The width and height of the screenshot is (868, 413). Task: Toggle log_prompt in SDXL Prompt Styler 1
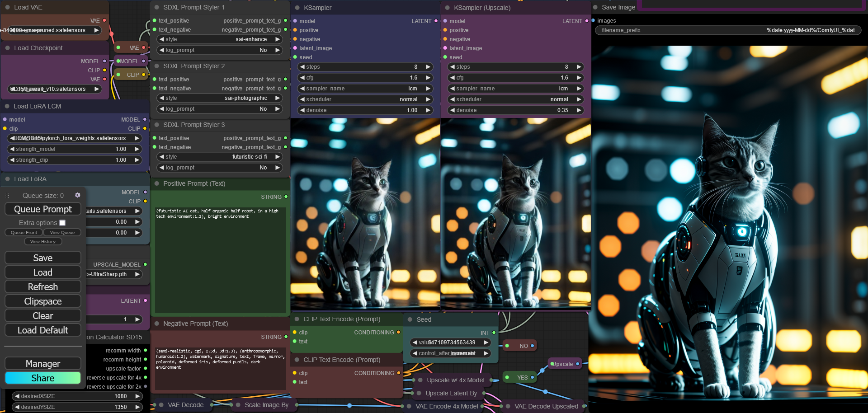pyautogui.click(x=220, y=50)
